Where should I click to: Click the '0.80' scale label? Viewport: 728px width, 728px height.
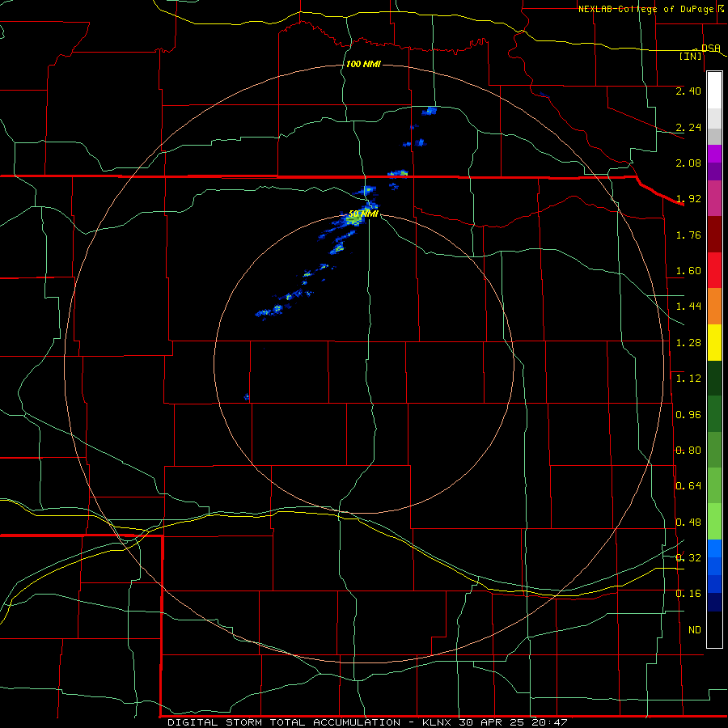pyautogui.click(x=688, y=451)
